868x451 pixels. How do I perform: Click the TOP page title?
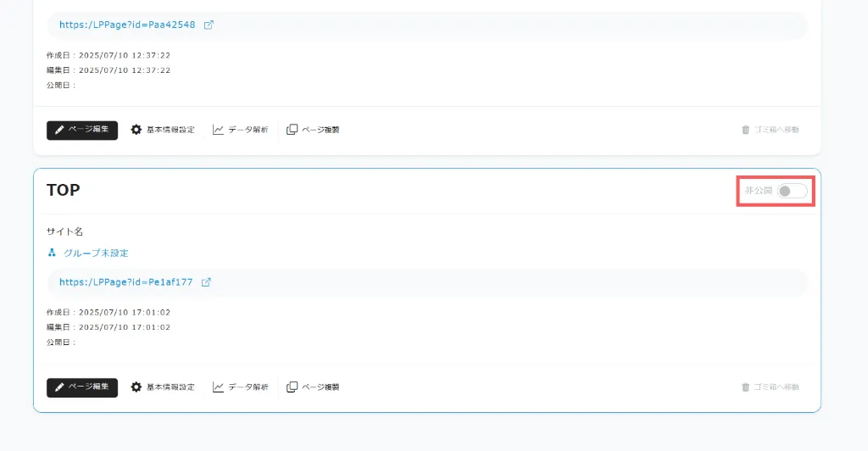(63, 190)
